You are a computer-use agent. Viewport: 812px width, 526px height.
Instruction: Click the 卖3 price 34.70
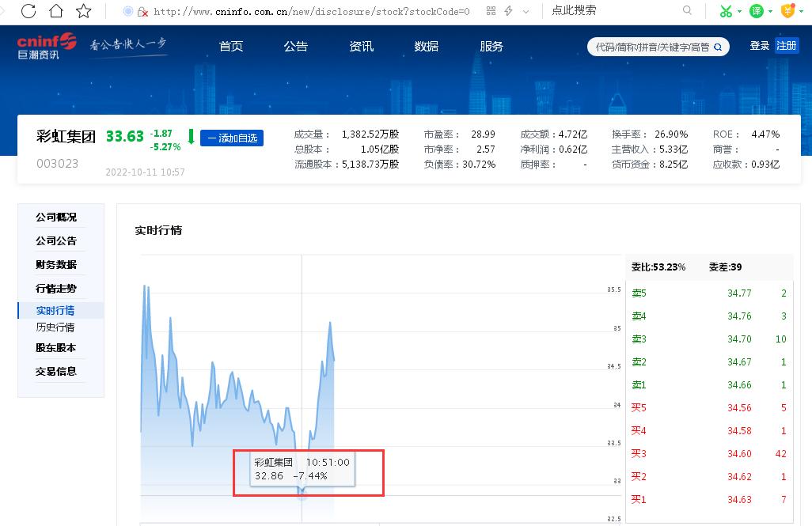(739, 339)
